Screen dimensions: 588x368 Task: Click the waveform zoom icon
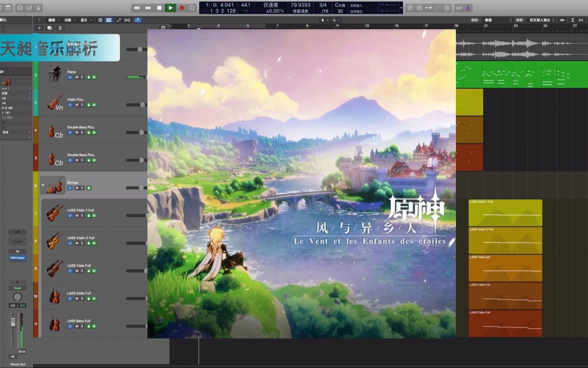point(562,20)
